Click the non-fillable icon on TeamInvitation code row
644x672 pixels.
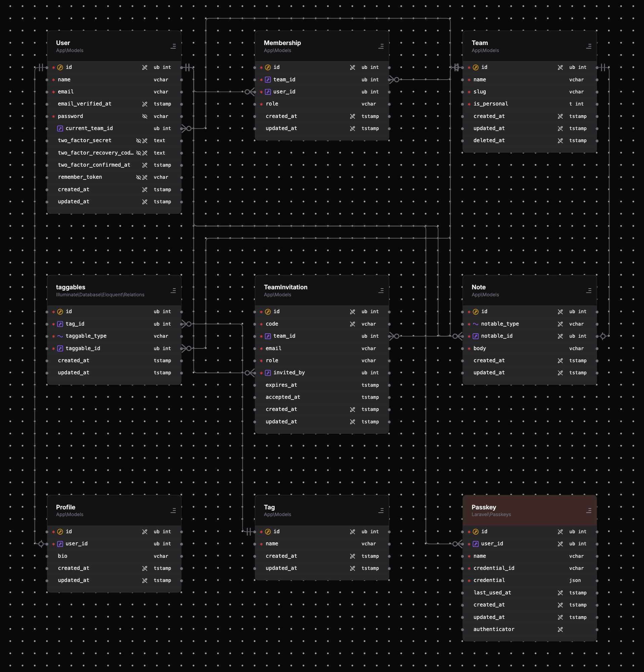[353, 324]
